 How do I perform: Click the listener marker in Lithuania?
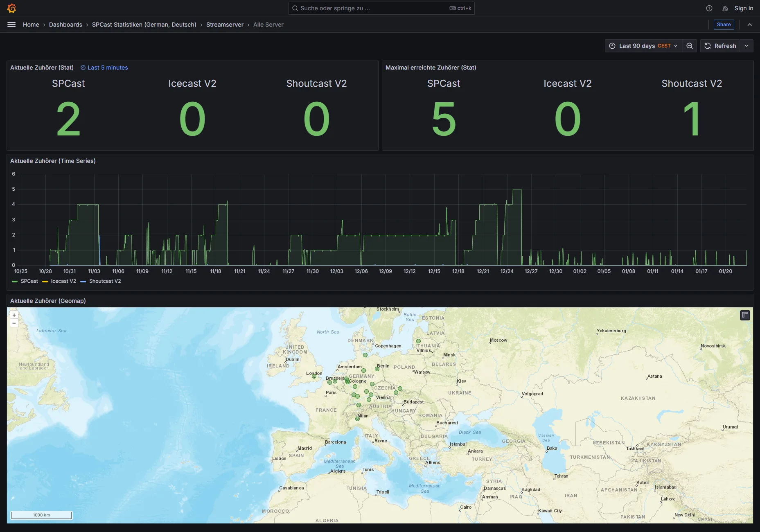(418, 341)
